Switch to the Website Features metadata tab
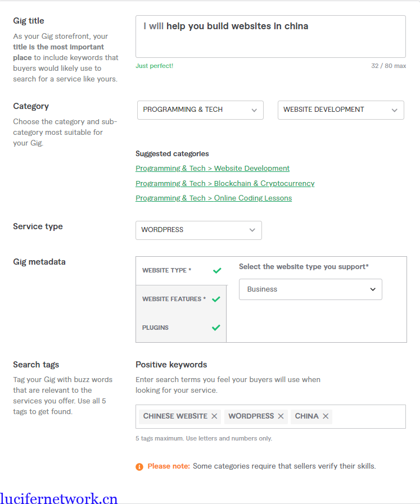This screenshot has width=420, height=504. (x=174, y=299)
